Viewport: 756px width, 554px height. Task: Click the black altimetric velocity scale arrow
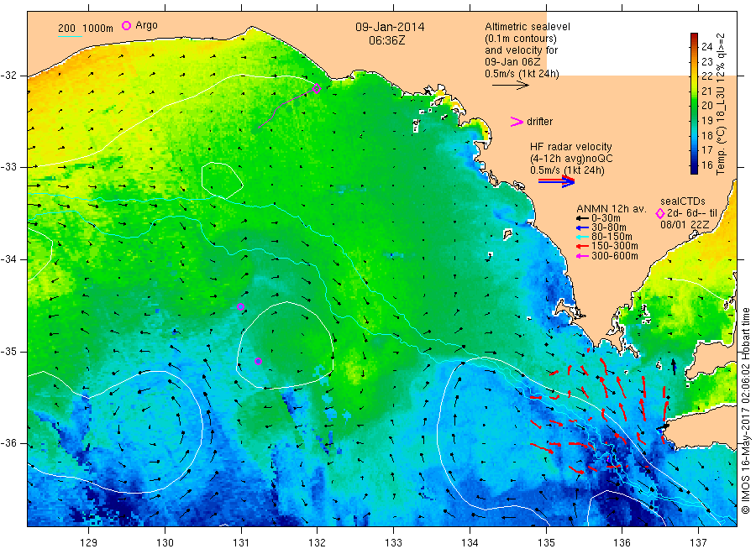pyautogui.click(x=511, y=86)
